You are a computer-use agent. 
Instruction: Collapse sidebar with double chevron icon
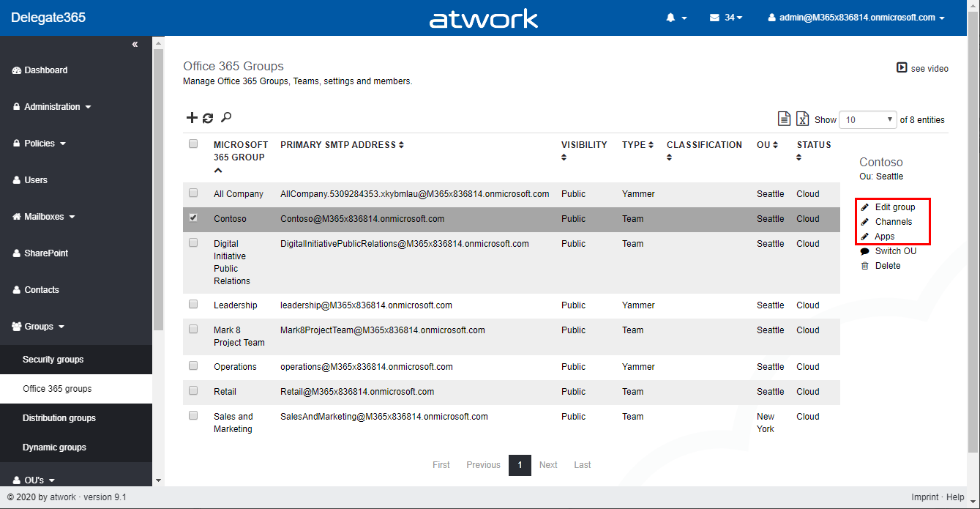[135, 45]
